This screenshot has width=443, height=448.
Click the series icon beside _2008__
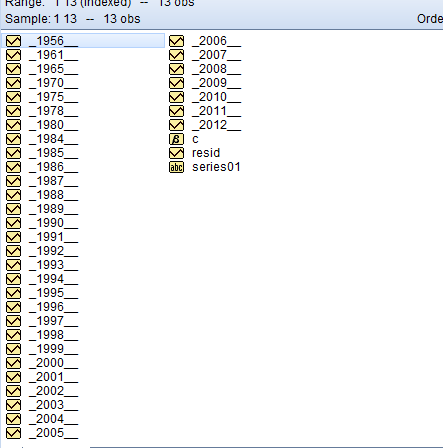pos(176,69)
